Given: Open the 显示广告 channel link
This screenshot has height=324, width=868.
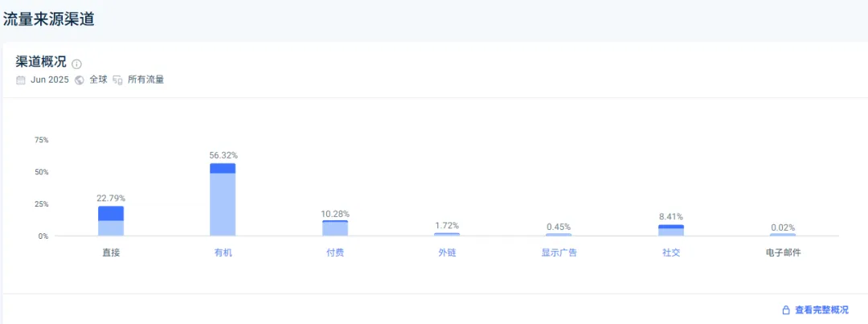Looking at the screenshot, I should [559, 253].
